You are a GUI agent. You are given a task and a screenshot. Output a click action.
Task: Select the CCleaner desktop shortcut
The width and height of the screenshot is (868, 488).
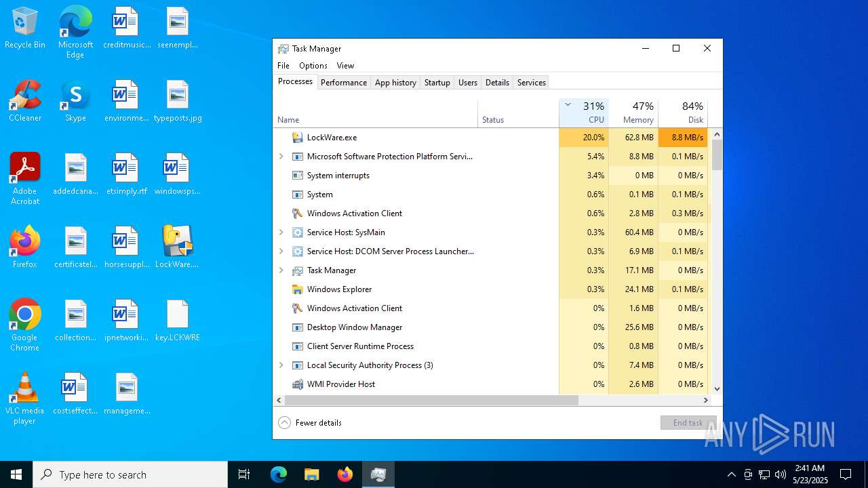pyautogui.click(x=25, y=101)
